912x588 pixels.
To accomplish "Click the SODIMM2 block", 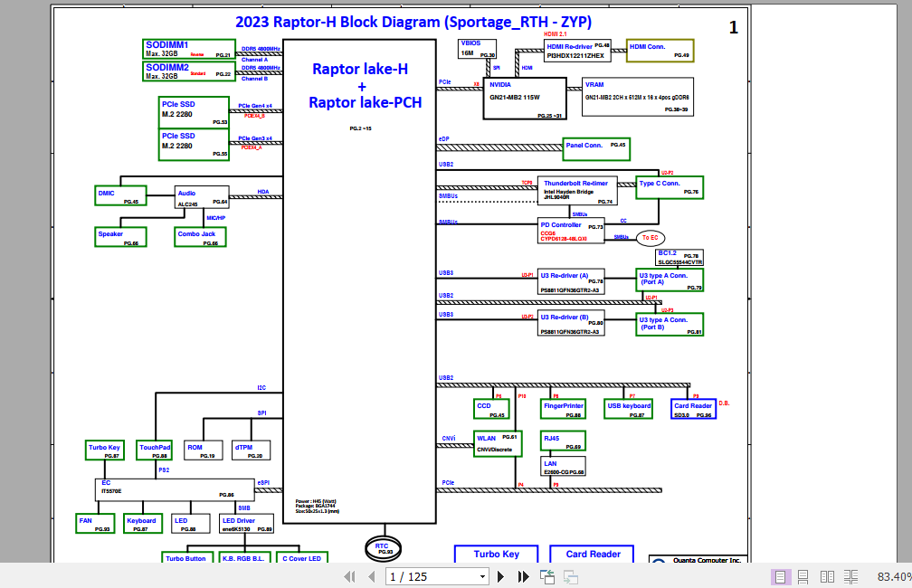I will pos(189,71).
